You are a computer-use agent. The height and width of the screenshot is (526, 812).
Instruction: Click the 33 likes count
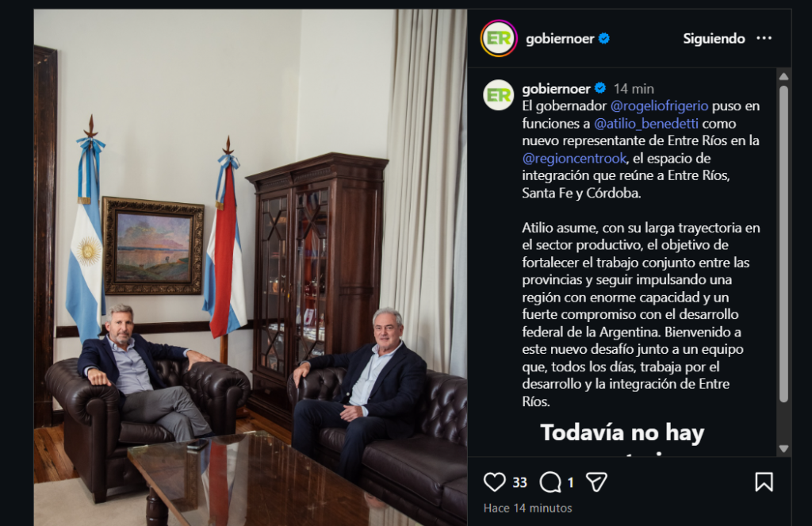(x=519, y=483)
